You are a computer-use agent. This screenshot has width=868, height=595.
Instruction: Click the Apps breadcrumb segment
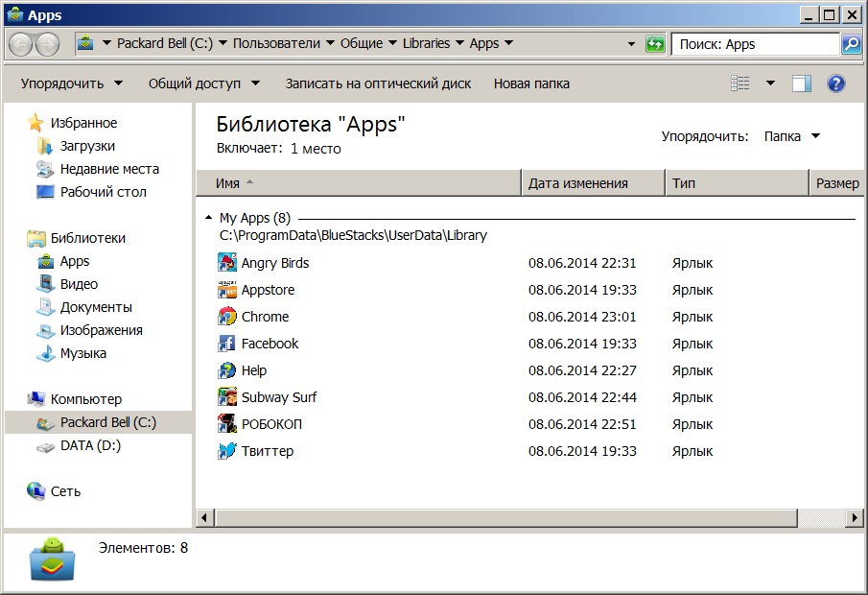coord(483,43)
